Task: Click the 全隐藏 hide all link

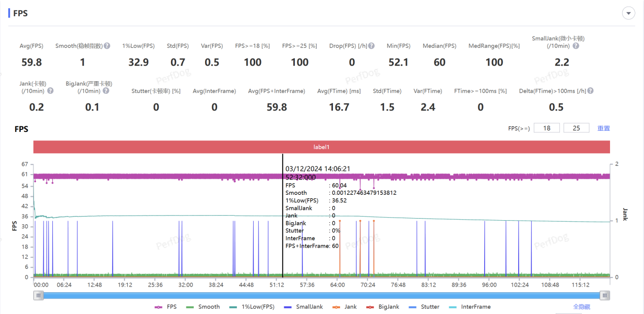Action: (581, 307)
